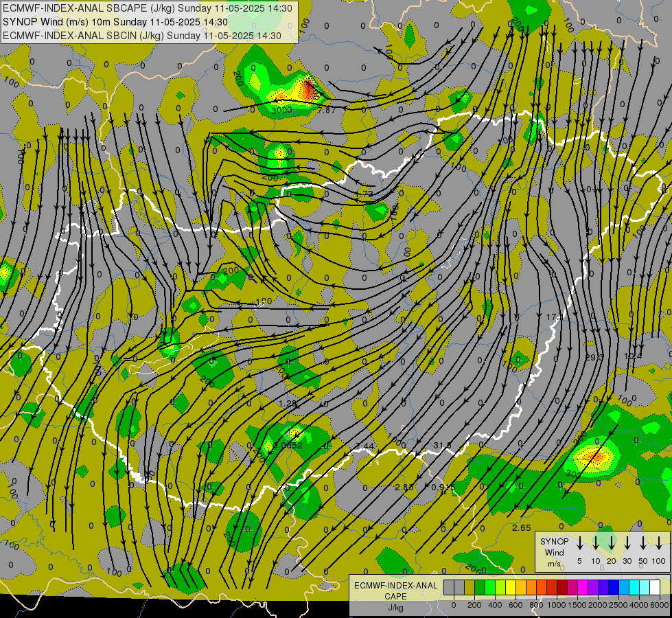672x618 pixels.
Task: Click the 1000 tick label on CAPE scale
Action: pos(556,605)
